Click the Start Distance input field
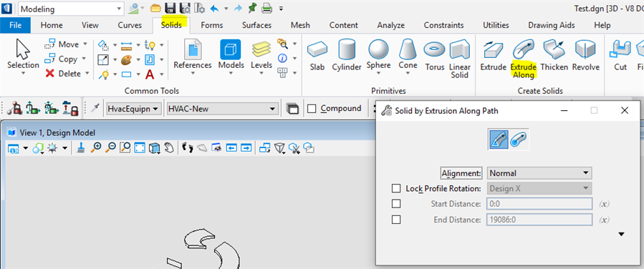Screen dimensions: 644x269 [x=539, y=204]
